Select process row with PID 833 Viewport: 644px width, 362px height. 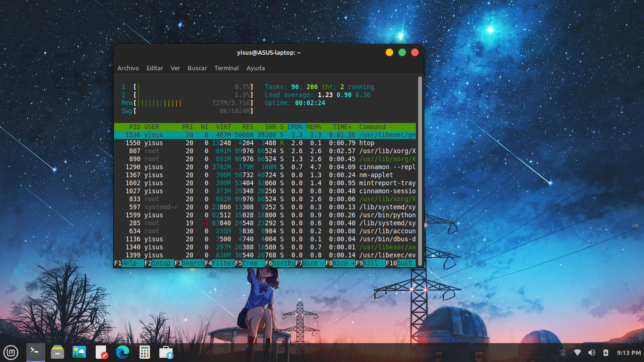tap(265, 199)
